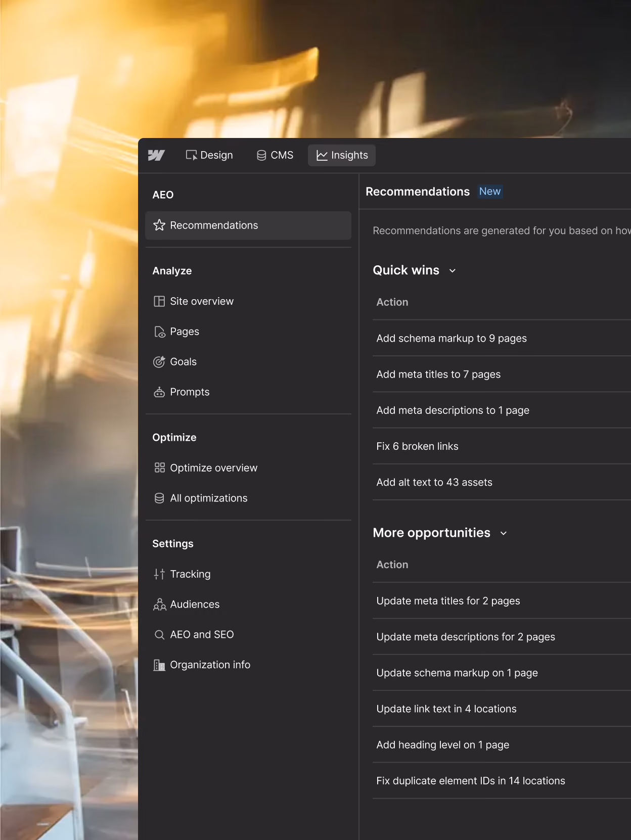Click the Site overview layout icon
Image resolution: width=631 pixels, height=840 pixels.
pyautogui.click(x=159, y=301)
